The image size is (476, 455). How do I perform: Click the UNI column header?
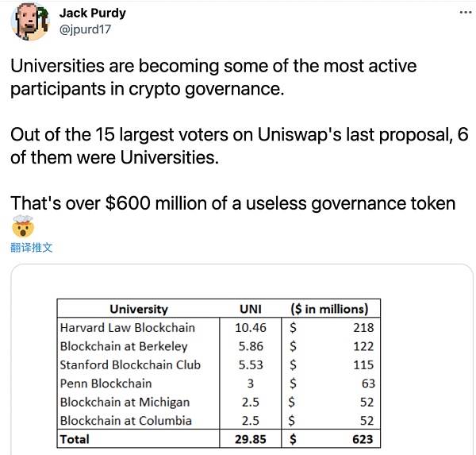[x=251, y=309]
